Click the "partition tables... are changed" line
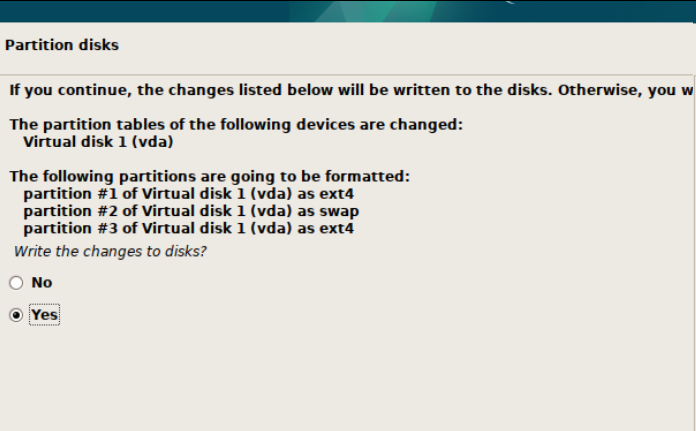The image size is (696, 431). pos(236,125)
